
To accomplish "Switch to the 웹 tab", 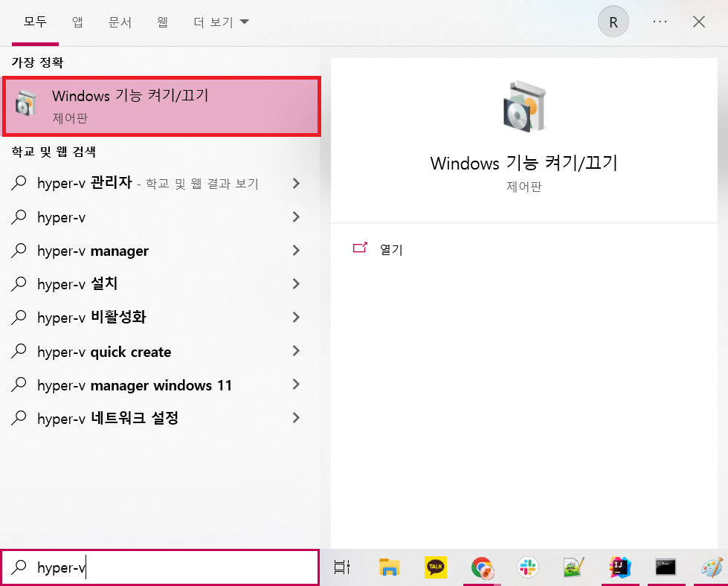I will point(162,22).
